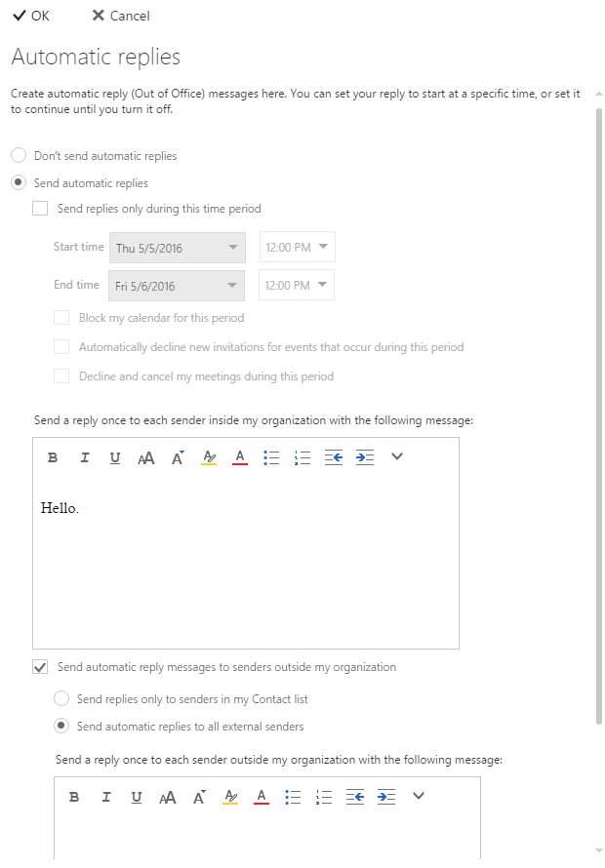
Task: Click the scroll up arrow
Action: point(599,94)
